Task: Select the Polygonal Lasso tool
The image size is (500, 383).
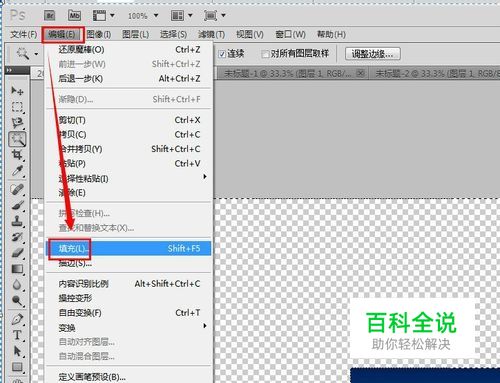Action: pos(17,123)
